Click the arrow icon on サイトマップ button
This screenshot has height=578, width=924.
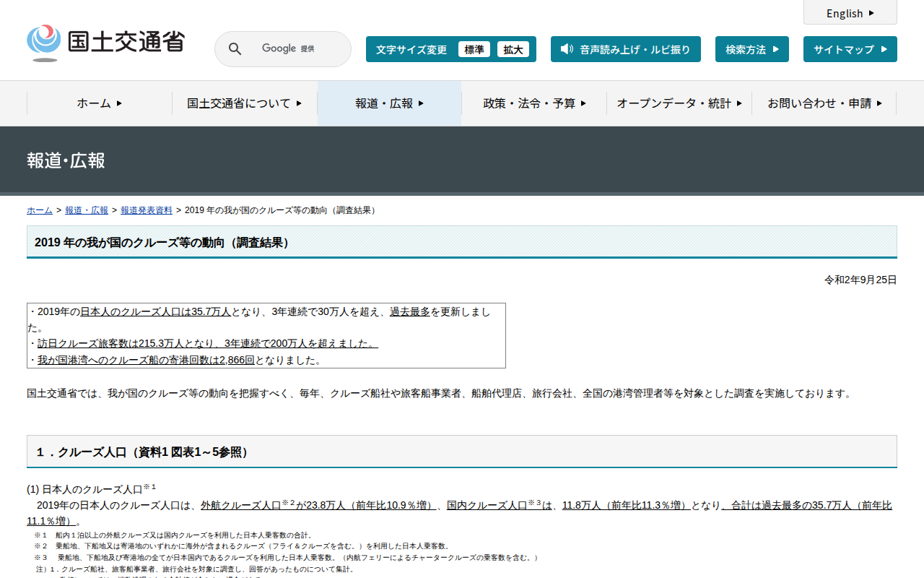884,49
